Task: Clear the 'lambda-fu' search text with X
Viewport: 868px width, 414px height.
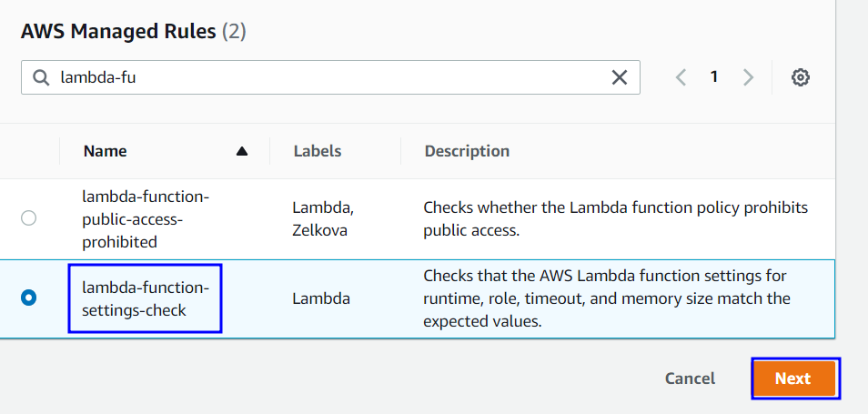Action: click(x=620, y=78)
